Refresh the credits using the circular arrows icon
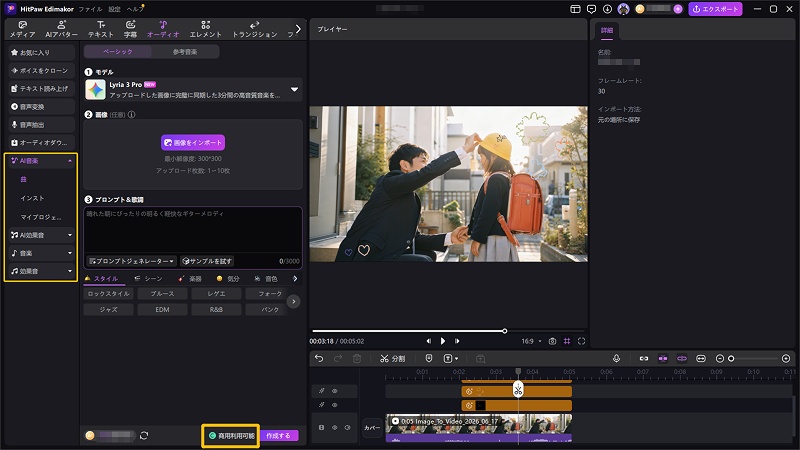Viewport: 800px width, 450px height. (144, 435)
